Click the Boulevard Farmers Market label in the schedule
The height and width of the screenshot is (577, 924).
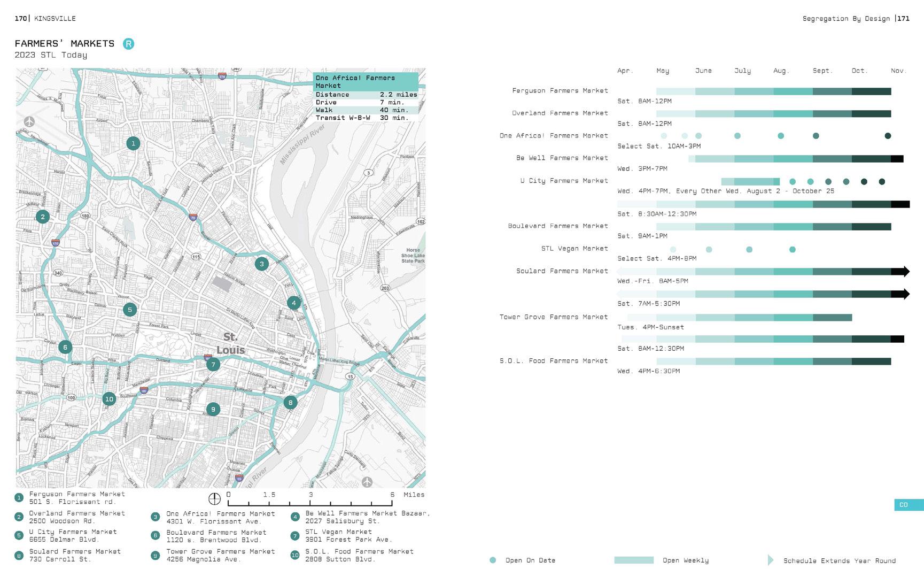tap(558, 226)
